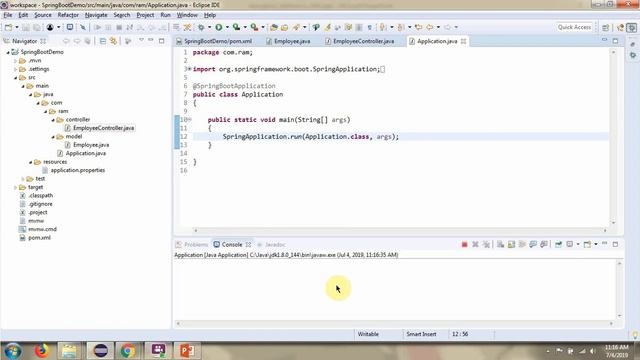
Task: Expand the test folder
Action: tap(23, 179)
